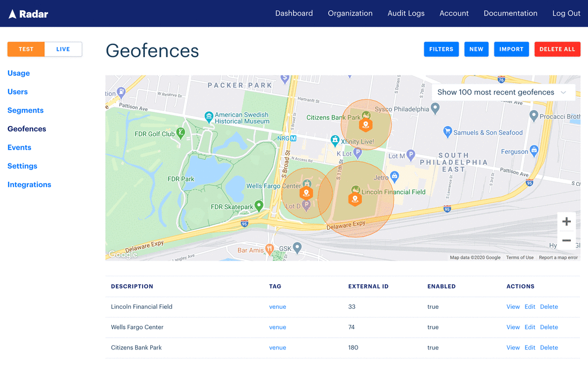Click external ID 180 cell
The height and width of the screenshot is (367, 588).
click(x=353, y=348)
